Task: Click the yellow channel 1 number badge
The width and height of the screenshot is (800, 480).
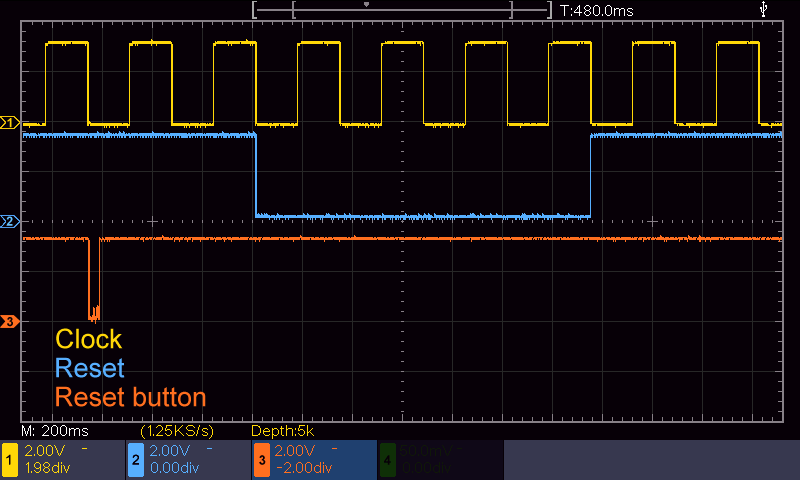Action: 10,461
